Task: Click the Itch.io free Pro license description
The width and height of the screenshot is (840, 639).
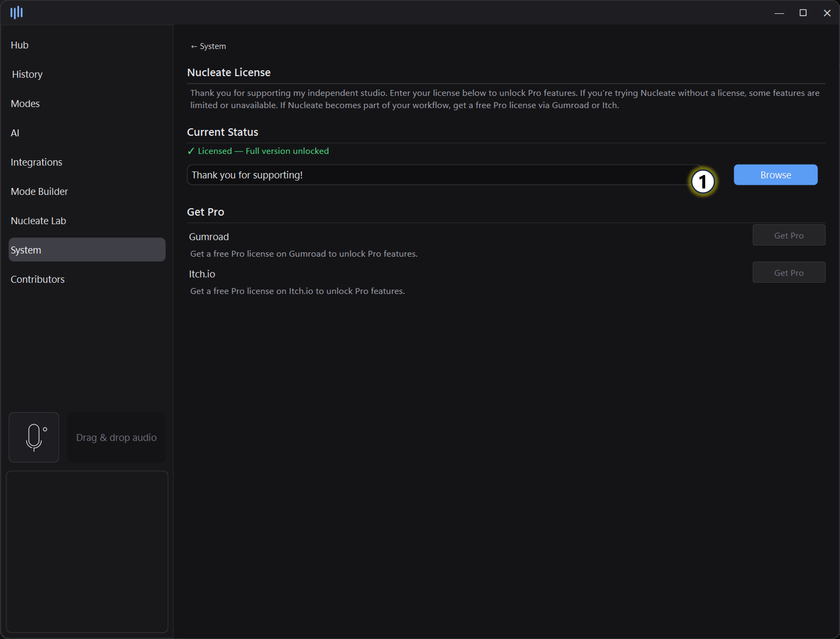Action: click(x=297, y=291)
